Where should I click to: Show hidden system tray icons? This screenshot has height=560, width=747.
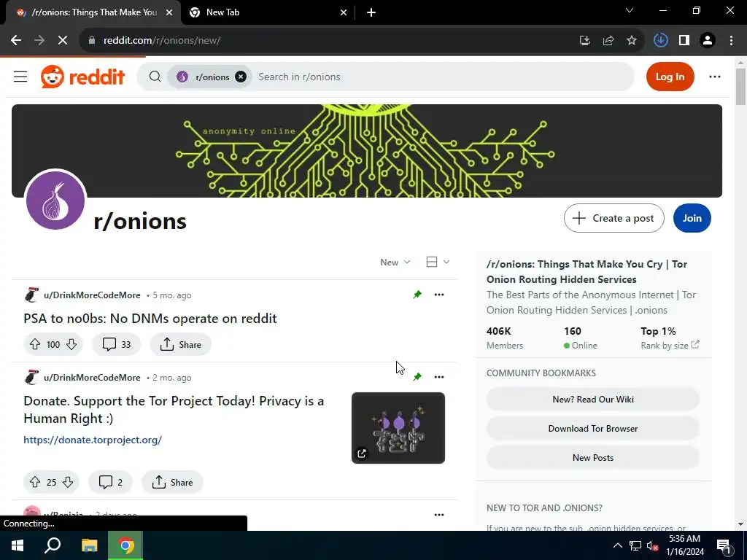(x=617, y=545)
